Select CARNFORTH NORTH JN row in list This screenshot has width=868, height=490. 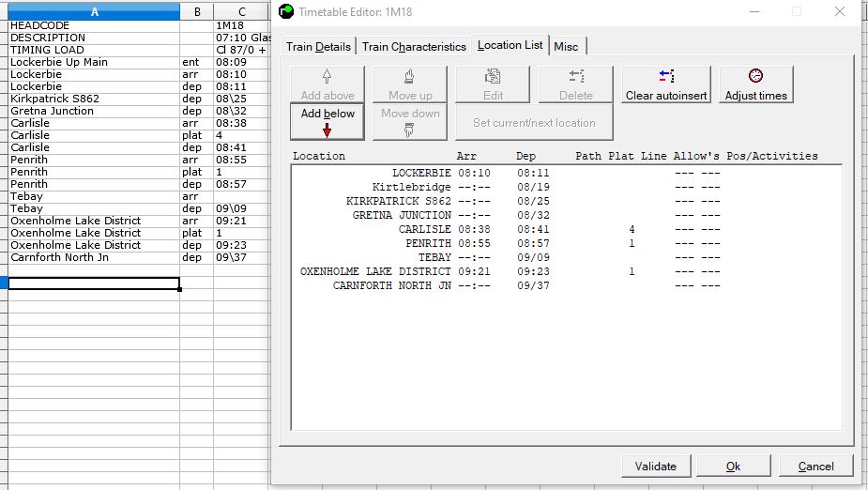(566, 285)
